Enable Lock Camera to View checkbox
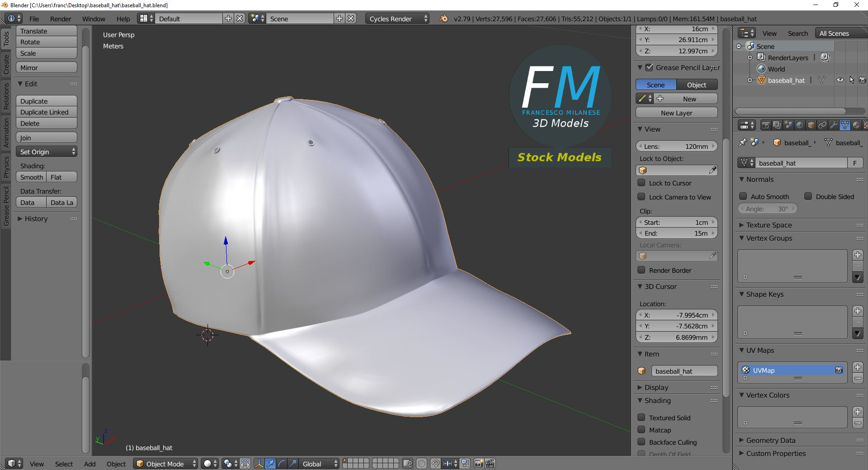The height and width of the screenshot is (470, 868). (x=641, y=197)
